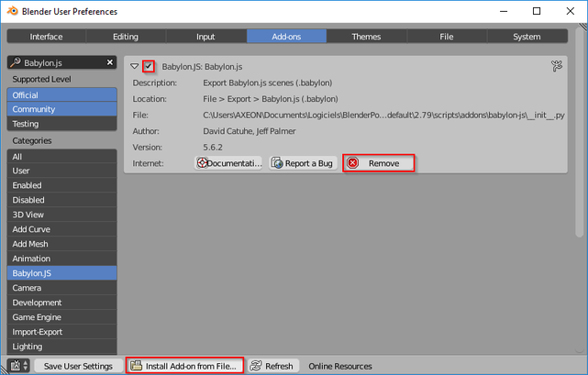Image resolution: width=588 pixels, height=375 pixels.
Task: Click Report a Bug button
Action: pos(303,163)
